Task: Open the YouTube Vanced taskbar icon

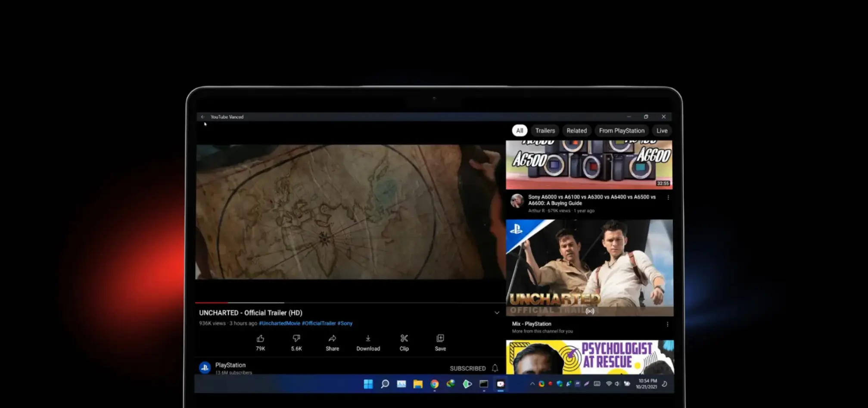Action: (x=500, y=384)
